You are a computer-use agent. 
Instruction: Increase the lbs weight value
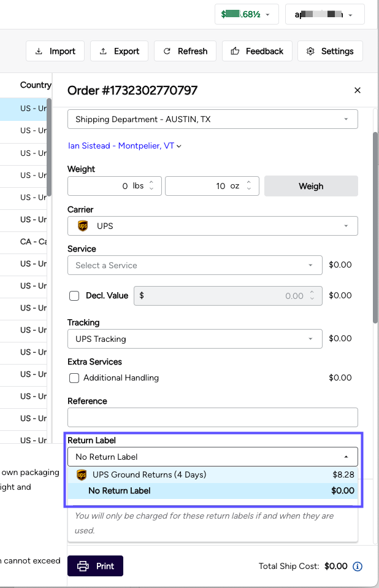pos(151,182)
